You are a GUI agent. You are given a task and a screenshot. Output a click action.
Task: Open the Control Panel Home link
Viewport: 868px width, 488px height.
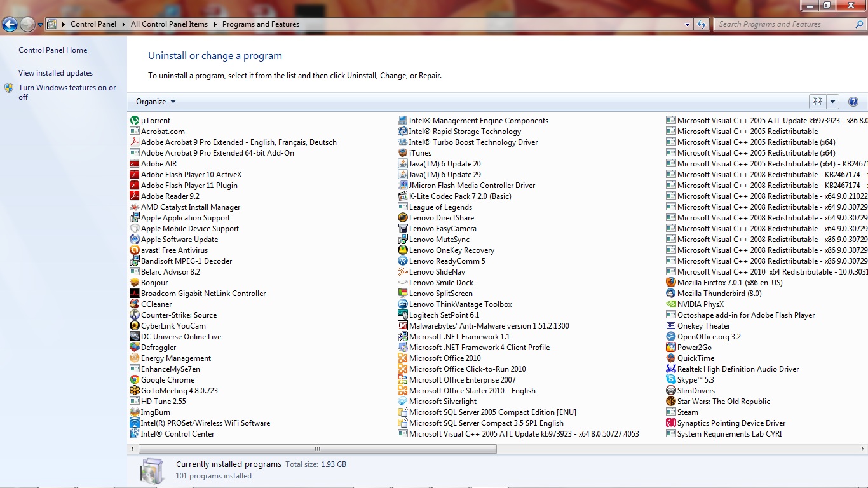(53, 50)
